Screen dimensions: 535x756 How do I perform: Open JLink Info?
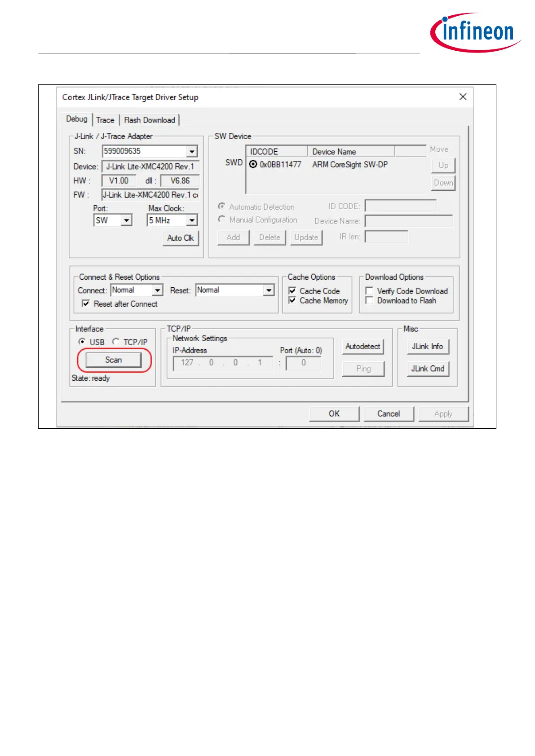point(428,347)
